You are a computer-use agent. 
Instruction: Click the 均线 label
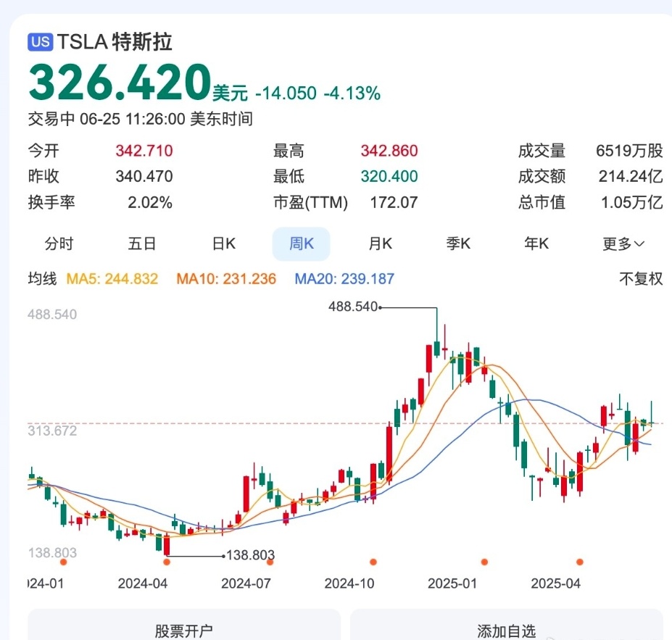tap(42, 279)
